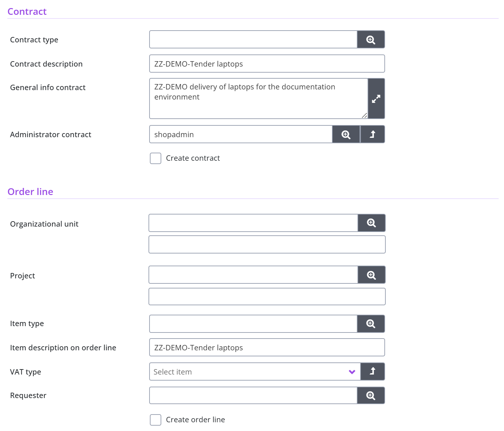Tick the Create order line checkbox
The width and height of the screenshot is (504, 431).
click(x=156, y=420)
